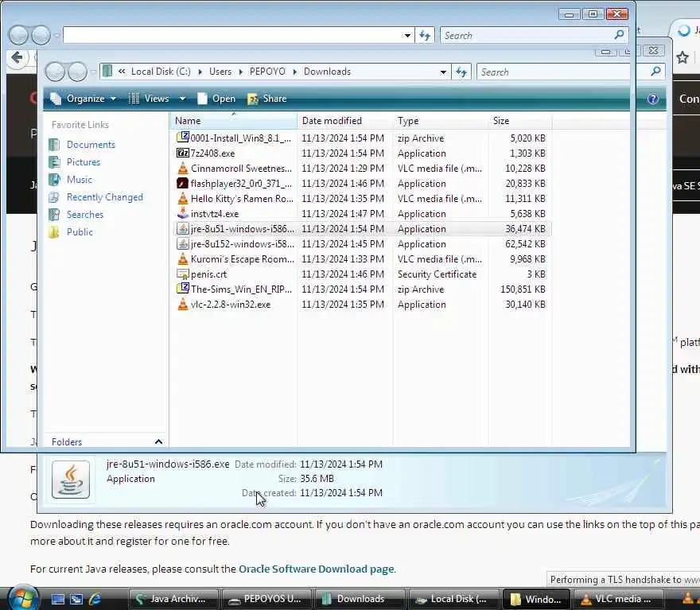Click Open in the Downloads toolbar
This screenshot has height=610, width=700.
click(x=216, y=99)
